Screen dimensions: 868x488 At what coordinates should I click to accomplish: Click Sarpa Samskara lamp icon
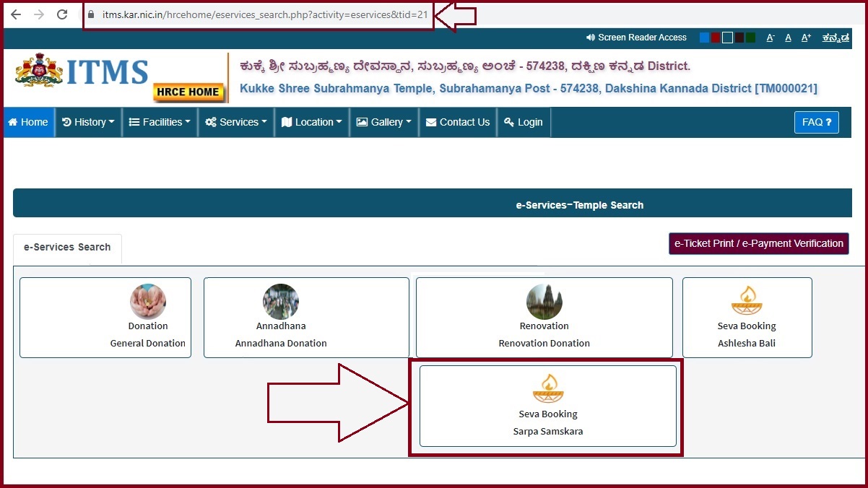click(x=548, y=389)
